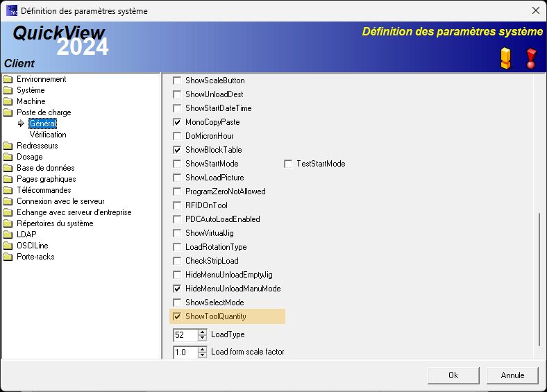Confirm settings with the Ok button

pos(453,375)
